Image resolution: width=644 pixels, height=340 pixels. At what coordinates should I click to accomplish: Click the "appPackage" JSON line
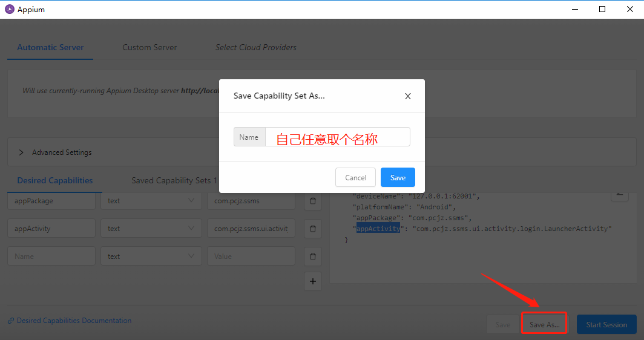[412, 218]
